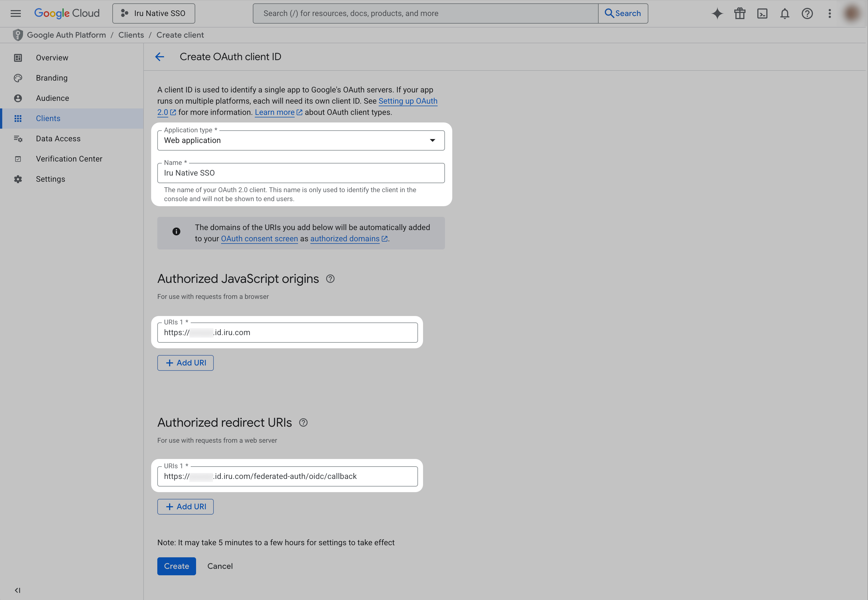
Task: Open Gemini AI assistant sparkle icon
Action: (x=717, y=13)
